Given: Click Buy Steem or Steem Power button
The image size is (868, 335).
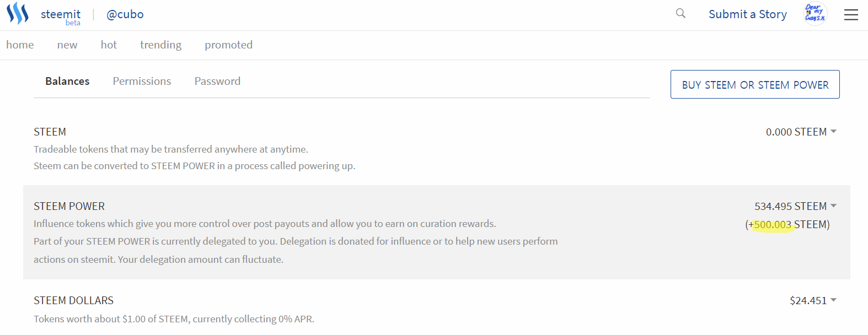Looking at the screenshot, I should click(755, 84).
